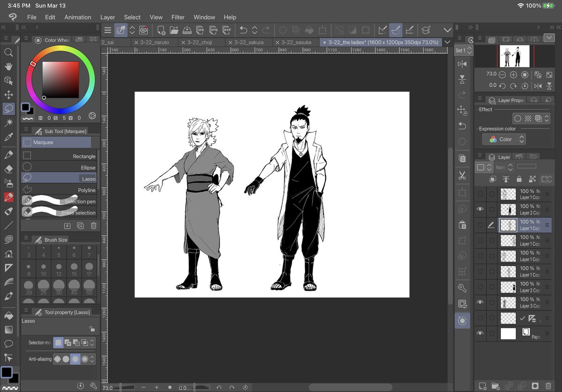562x392 pixels.
Task: Export as png icon
Action: 214,30
